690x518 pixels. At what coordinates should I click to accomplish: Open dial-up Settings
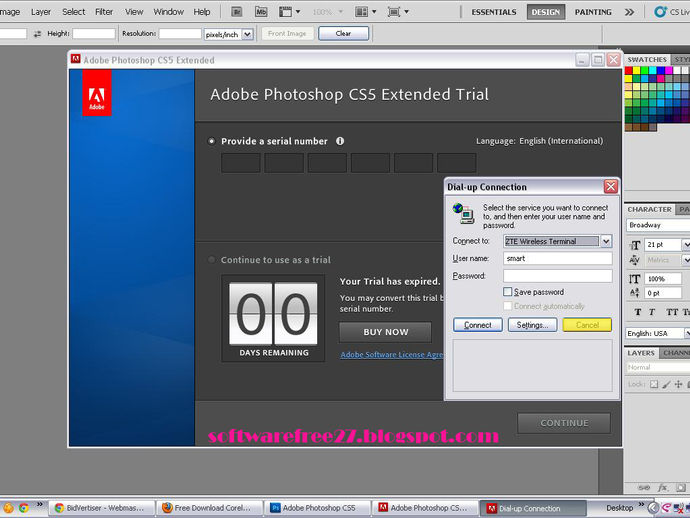[532, 325]
